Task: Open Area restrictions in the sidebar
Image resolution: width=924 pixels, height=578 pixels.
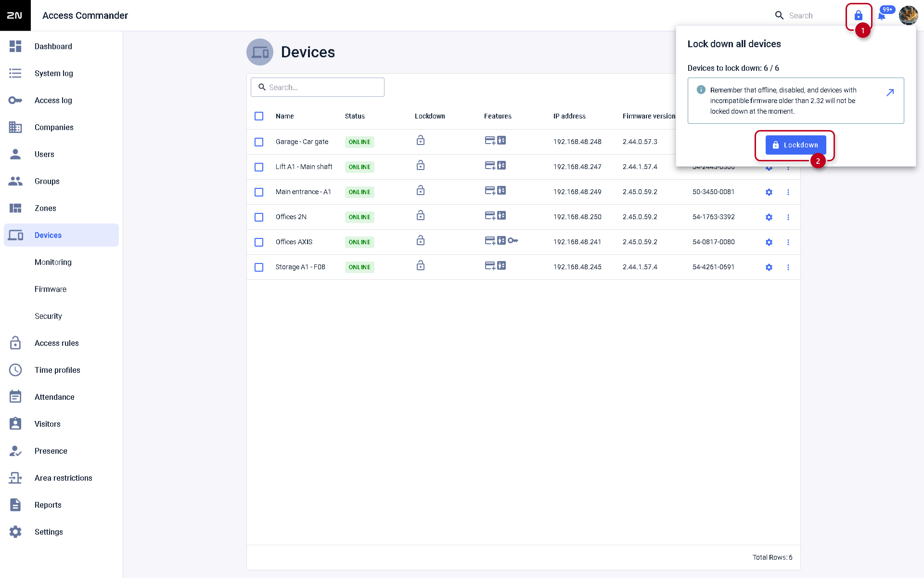Action: pos(61,478)
